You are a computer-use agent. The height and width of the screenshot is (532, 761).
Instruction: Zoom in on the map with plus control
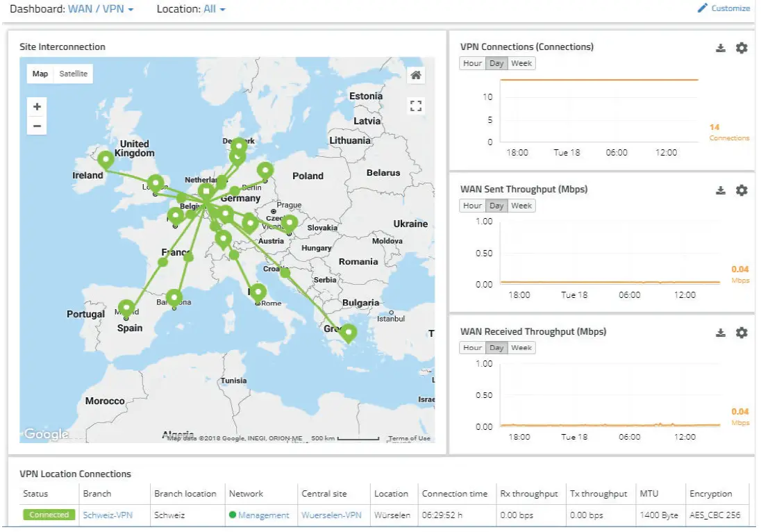coord(36,107)
